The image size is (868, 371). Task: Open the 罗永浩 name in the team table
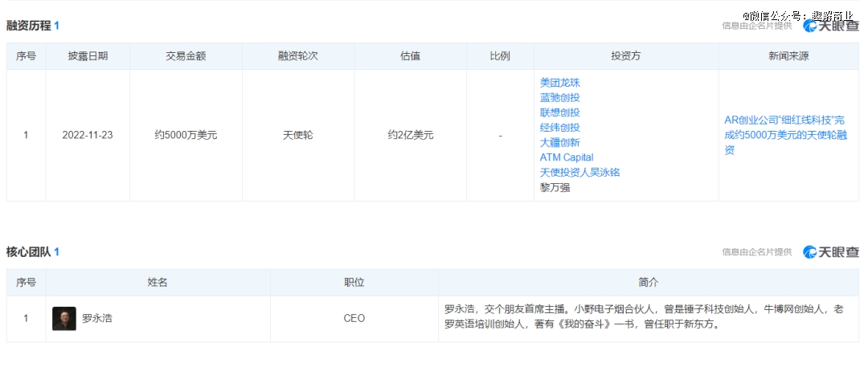pyautogui.click(x=97, y=319)
